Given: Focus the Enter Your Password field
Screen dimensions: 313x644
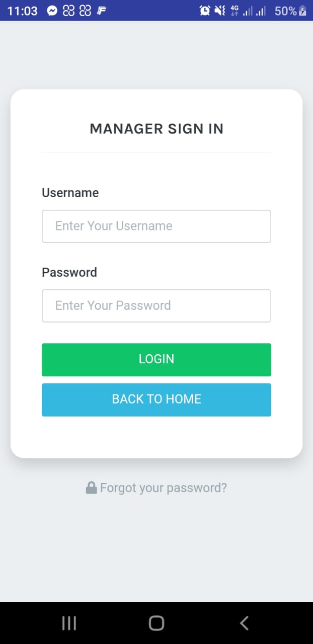Looking at the screenshot, I should click(x=156, y=306).
